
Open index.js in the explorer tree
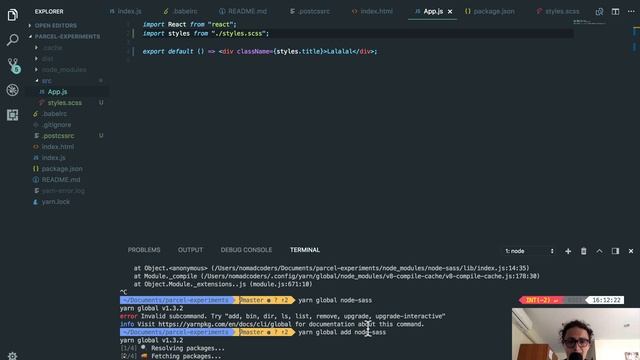coord(53,158)
